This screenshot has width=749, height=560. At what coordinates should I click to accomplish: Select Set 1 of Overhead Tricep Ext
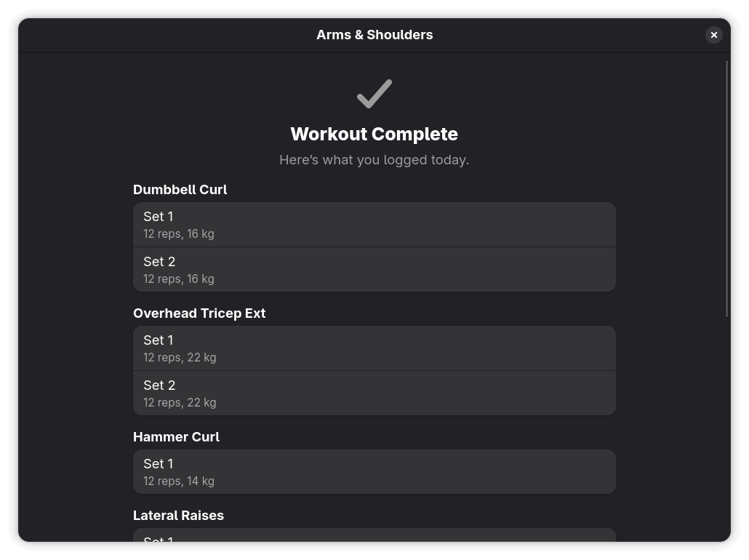pos(374,348)
